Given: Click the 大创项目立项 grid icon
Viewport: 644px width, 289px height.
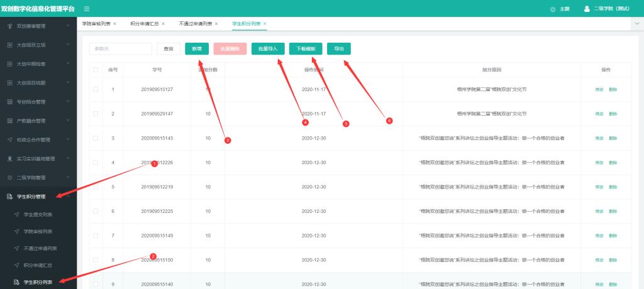Looking at the screenshot, I should pyautogui.click(x=9, y=45).
